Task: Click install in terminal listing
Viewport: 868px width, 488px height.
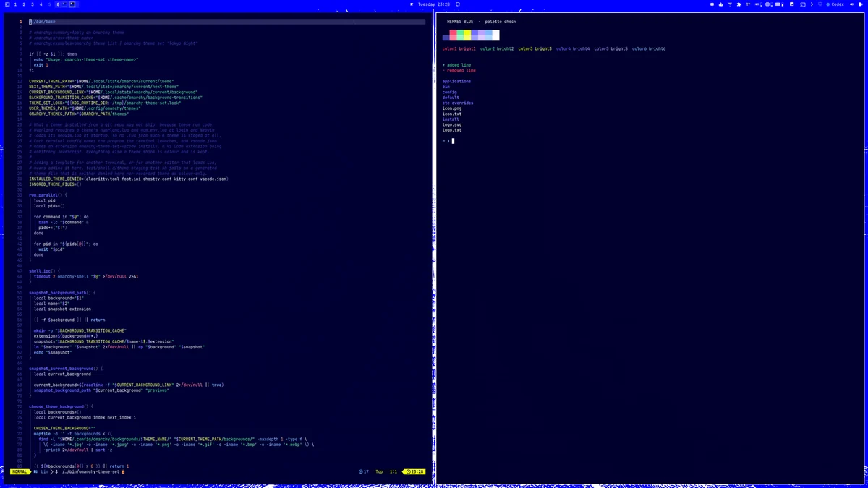Action: (451, 119)
